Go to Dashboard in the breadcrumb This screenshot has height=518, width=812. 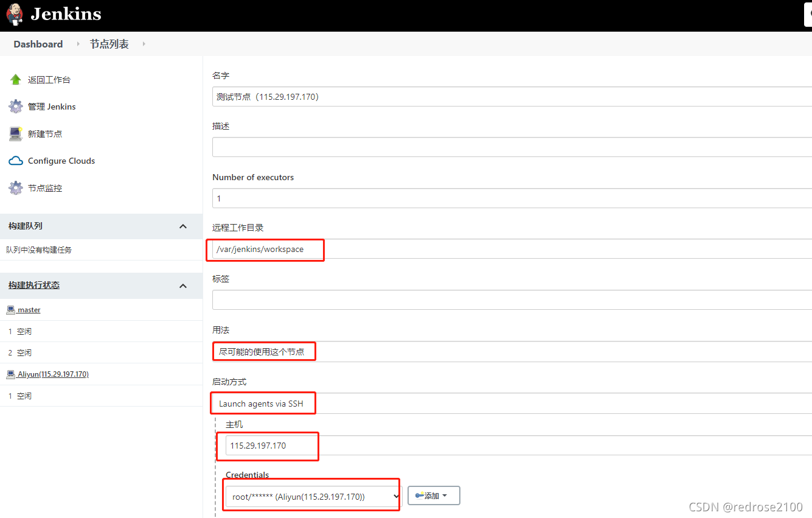(38, 44)
